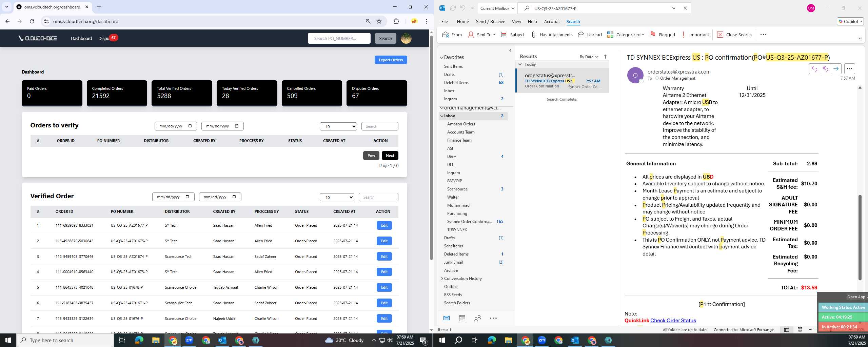Collapse Favorites folder group
The width and height of the screenshot is (868, 347).
coord(442,57)
